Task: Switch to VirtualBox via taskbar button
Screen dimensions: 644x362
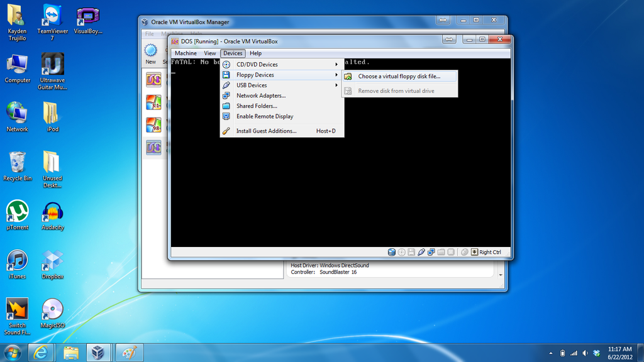Action: [x=97, y=353]
